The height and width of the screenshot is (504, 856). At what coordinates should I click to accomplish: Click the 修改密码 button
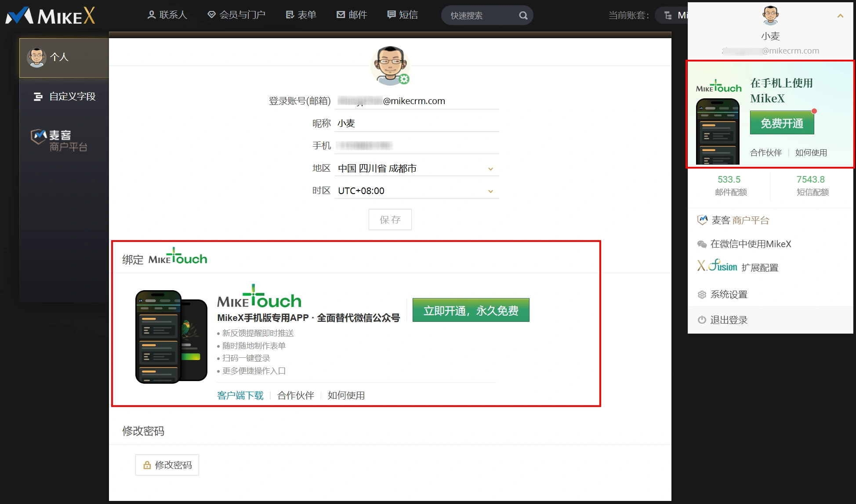(x=167, y=465)
